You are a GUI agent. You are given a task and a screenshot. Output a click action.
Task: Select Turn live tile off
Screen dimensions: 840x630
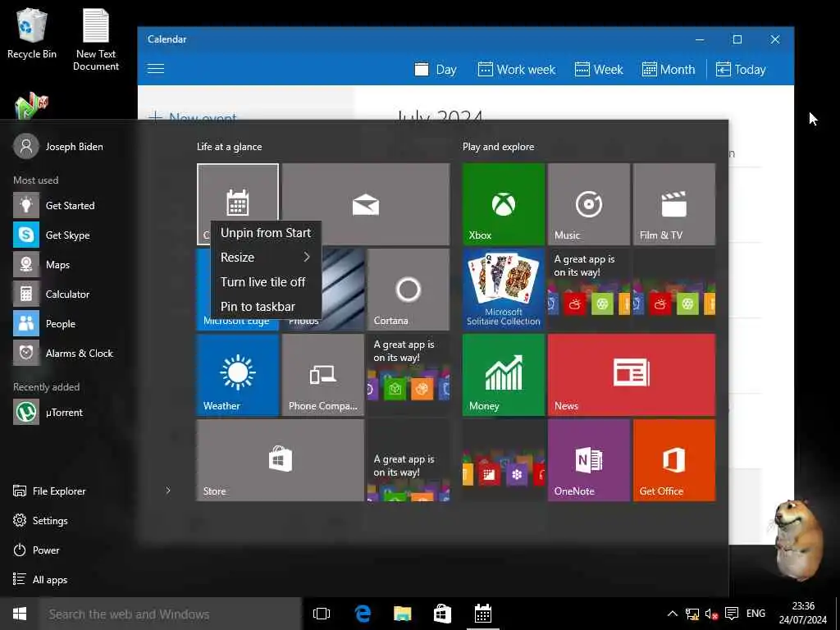click(x=266, y=282)
